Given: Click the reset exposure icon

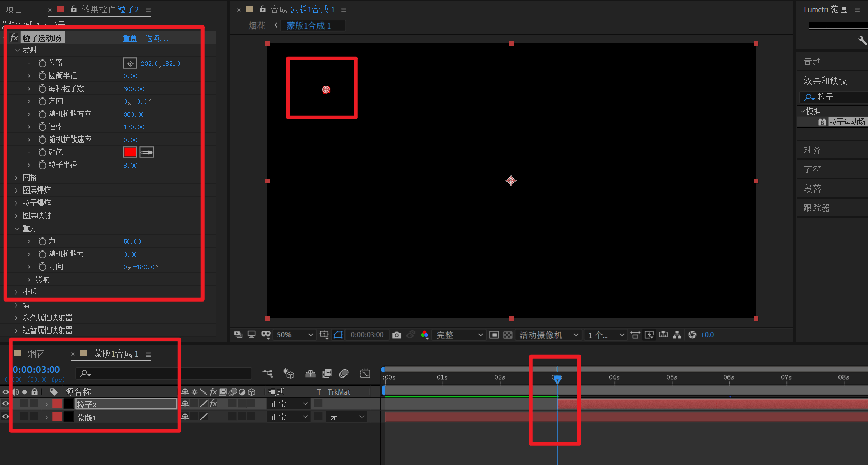Looking at the screenshot, I should tap(692, 335).
